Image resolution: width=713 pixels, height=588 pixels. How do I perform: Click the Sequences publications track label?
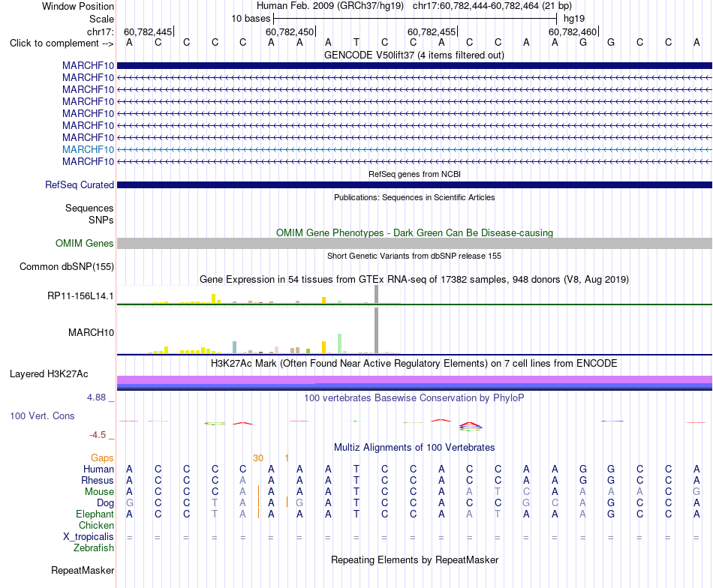[89, 208]
